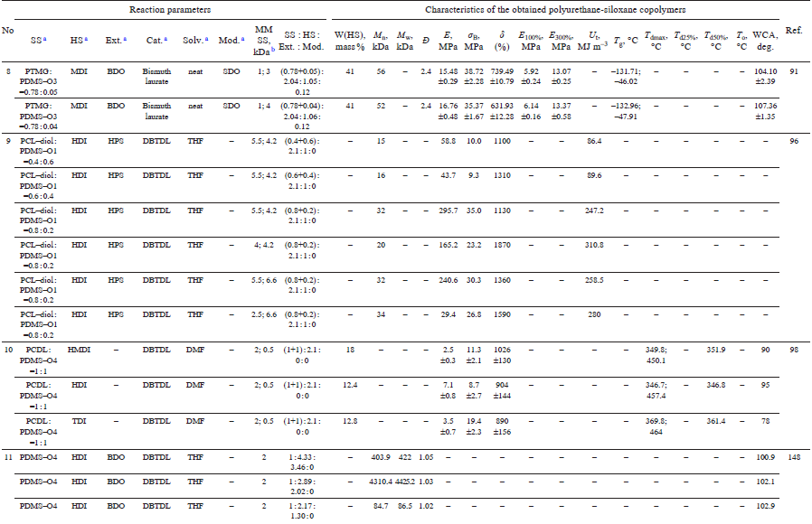This screenshot has height=524, width=812.
Task: Select dispersity value 1.02
Action: (426, 506)
